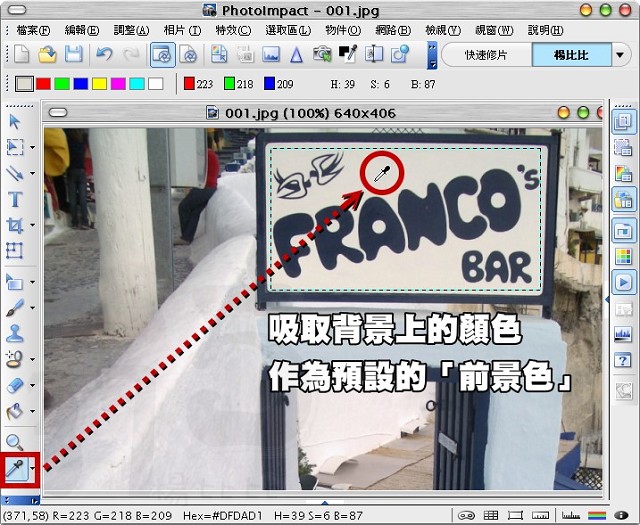The image size is (640, 525).
Task: Toggle the grid display in status bar
Action: coord(491,516)
